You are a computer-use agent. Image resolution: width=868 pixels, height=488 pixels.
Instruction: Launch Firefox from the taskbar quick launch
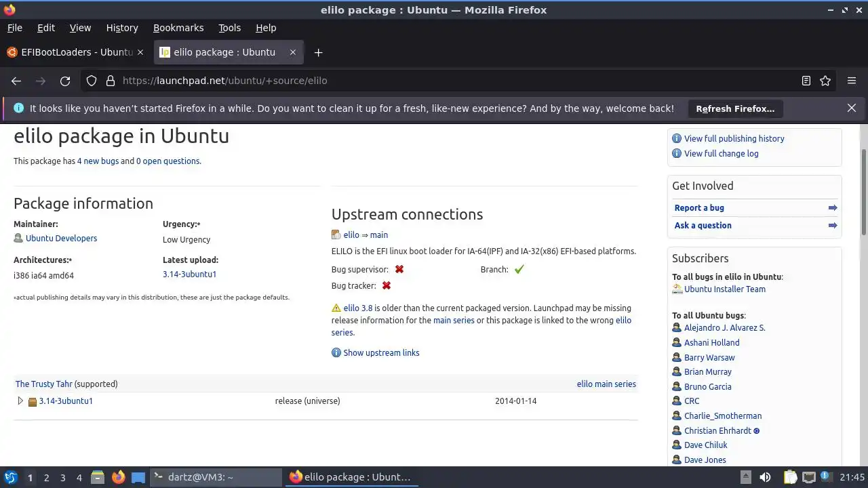tap(118, 477)
